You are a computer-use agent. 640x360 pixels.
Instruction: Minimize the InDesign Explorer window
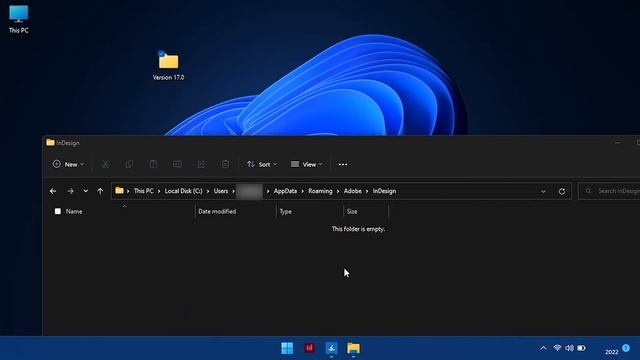click(x=618, y=143)
